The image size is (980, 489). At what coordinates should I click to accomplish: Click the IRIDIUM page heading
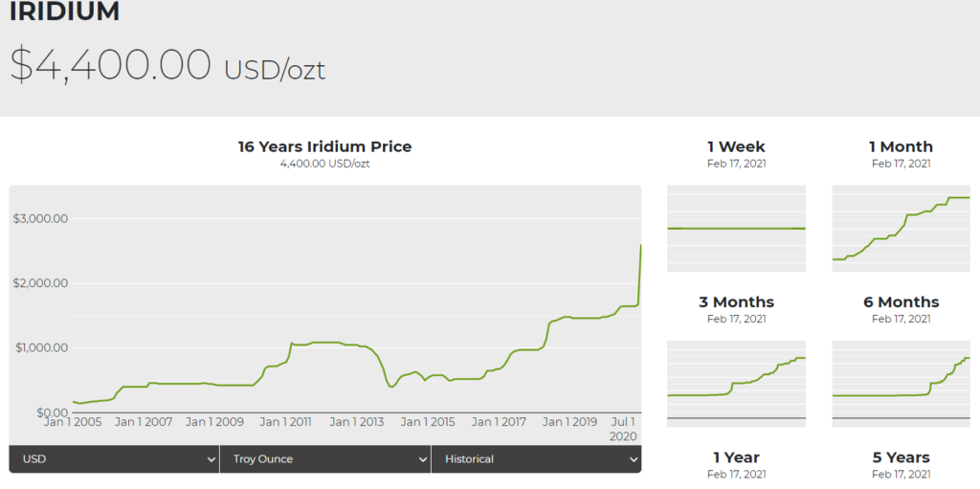[65, 12]
